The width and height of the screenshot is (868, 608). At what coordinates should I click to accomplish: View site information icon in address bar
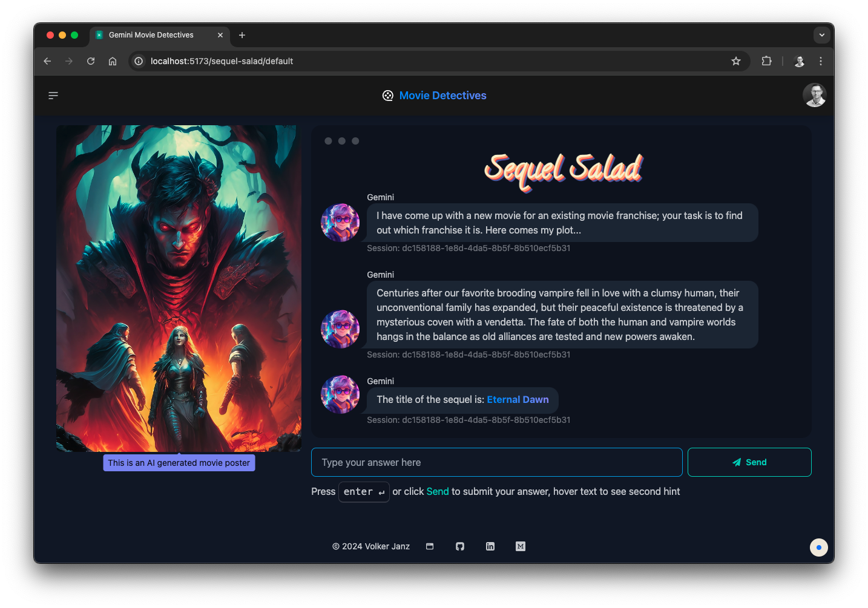pos(139,61)
